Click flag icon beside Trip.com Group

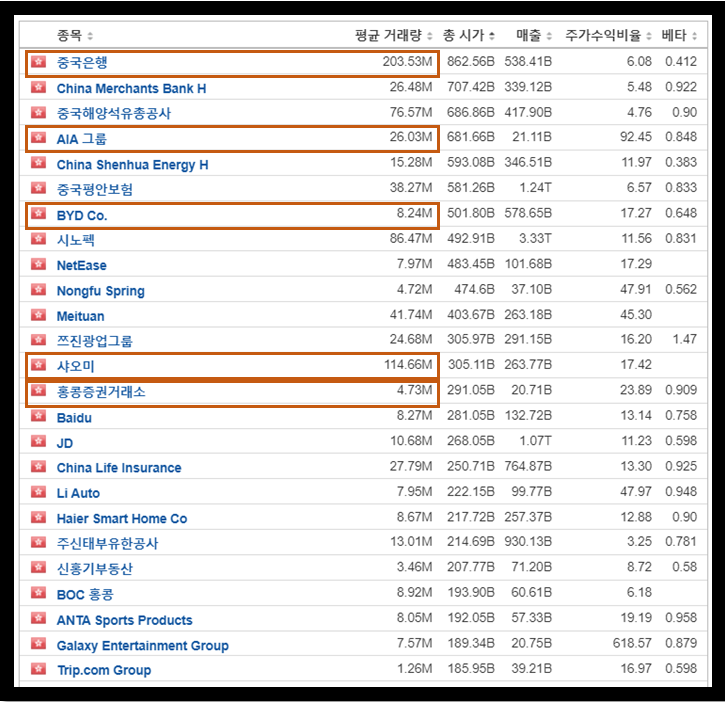tap(38, 668)
